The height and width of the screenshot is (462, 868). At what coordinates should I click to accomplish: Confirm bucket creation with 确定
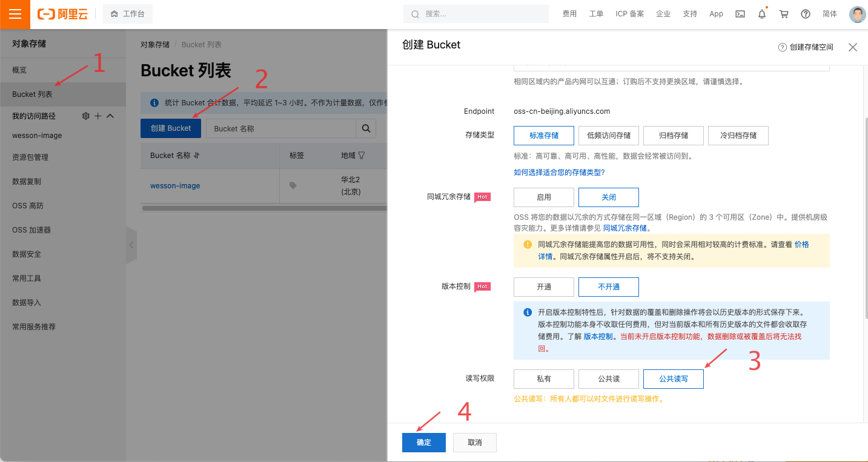pos(423,443)
